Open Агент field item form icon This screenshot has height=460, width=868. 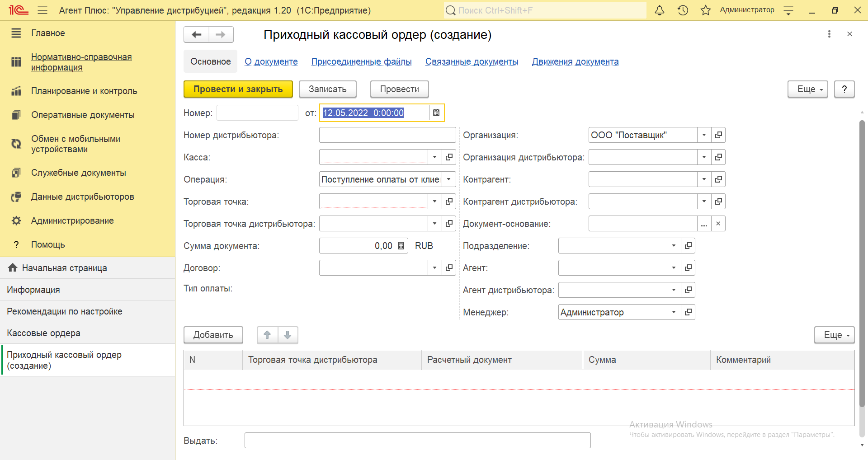(688, 268)
